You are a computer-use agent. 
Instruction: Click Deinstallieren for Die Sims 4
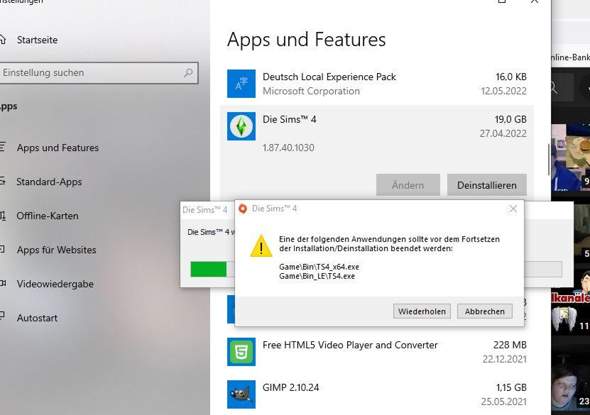tap(487, 185)
